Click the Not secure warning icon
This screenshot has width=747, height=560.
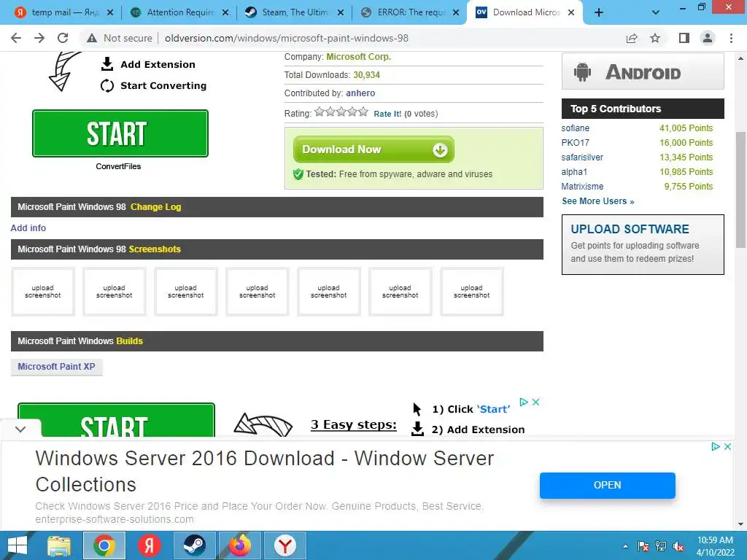(x=92, y=38)
